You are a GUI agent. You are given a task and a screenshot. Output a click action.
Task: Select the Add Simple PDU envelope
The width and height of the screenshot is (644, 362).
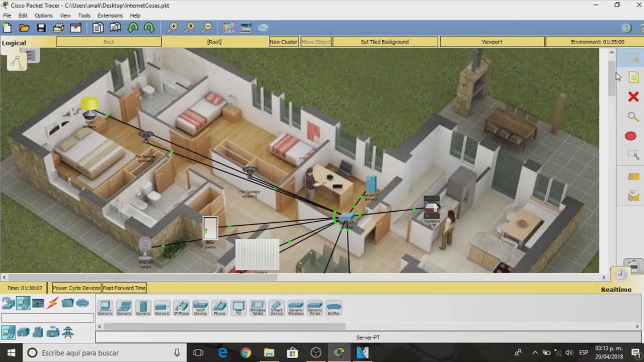pyautogui.click(x=633, y=176)
